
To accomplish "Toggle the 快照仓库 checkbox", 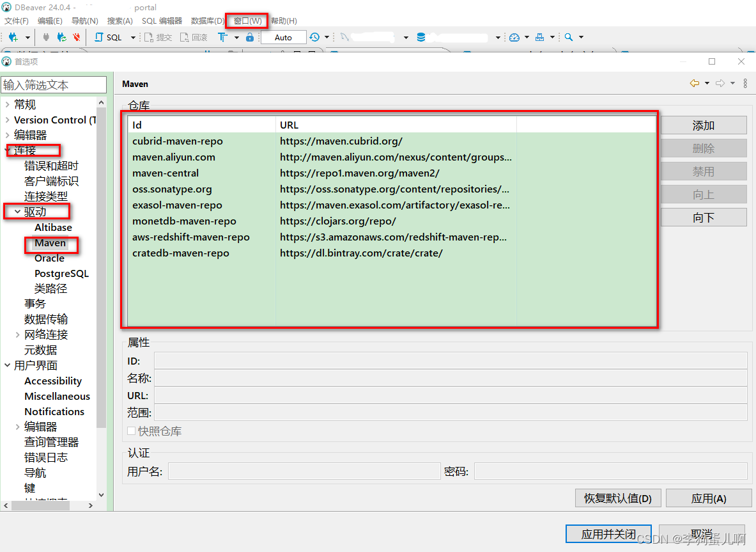I will 131,431.
